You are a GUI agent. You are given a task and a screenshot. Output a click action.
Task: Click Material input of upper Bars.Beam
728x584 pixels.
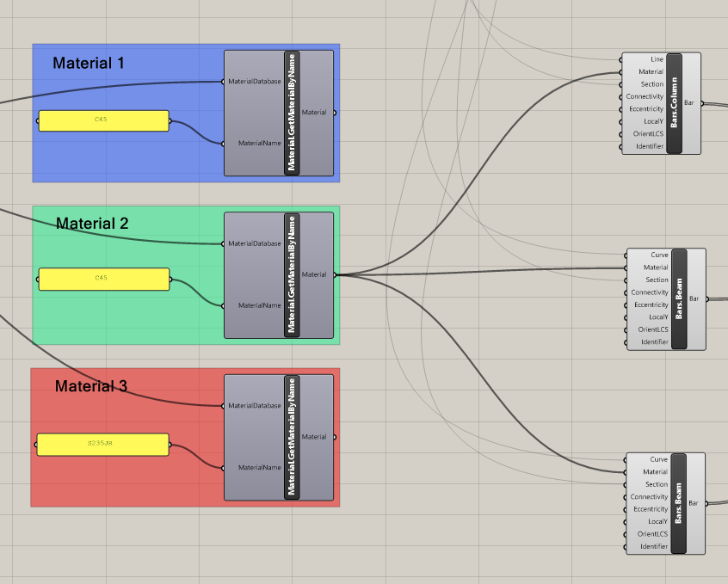click(x=656, y=267)
